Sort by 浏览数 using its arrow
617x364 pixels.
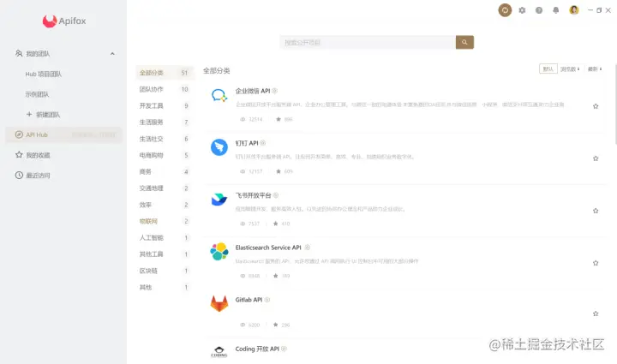[x=578, y=69]
